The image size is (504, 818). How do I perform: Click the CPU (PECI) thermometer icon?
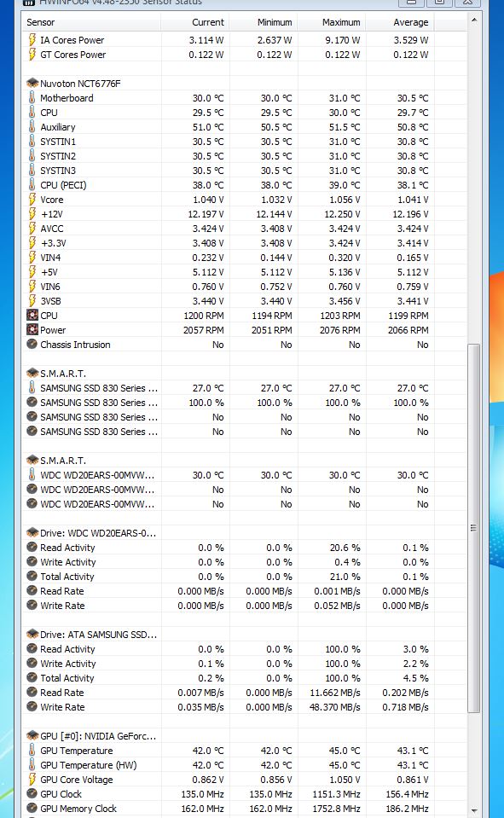(32, 185)
